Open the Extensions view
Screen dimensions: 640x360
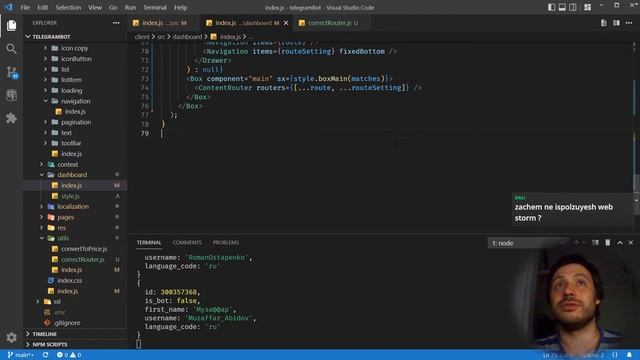pos(11,118)
